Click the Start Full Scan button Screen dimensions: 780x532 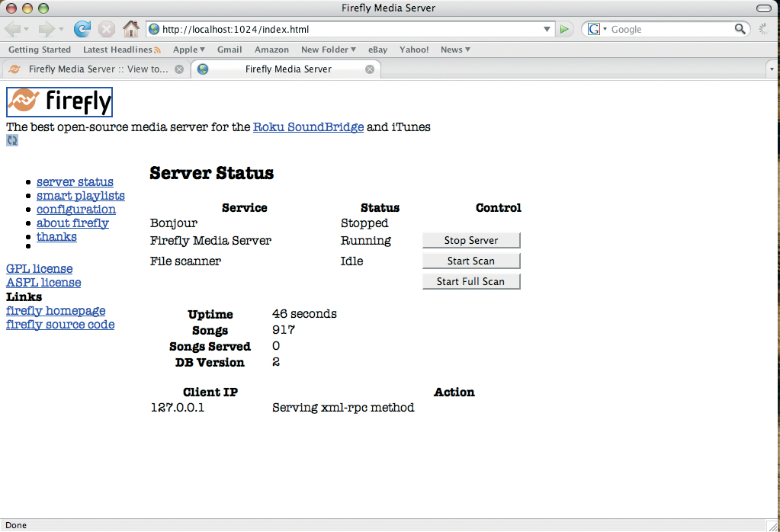pos(471,281)
